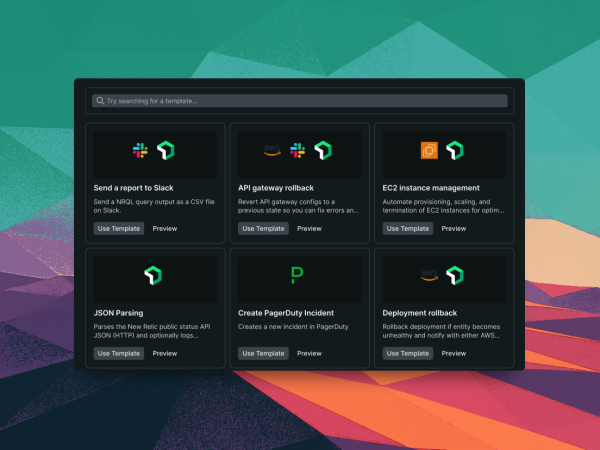Preview the JSON Parsing template
The image size is (600, 450).
tap(165, 354)
